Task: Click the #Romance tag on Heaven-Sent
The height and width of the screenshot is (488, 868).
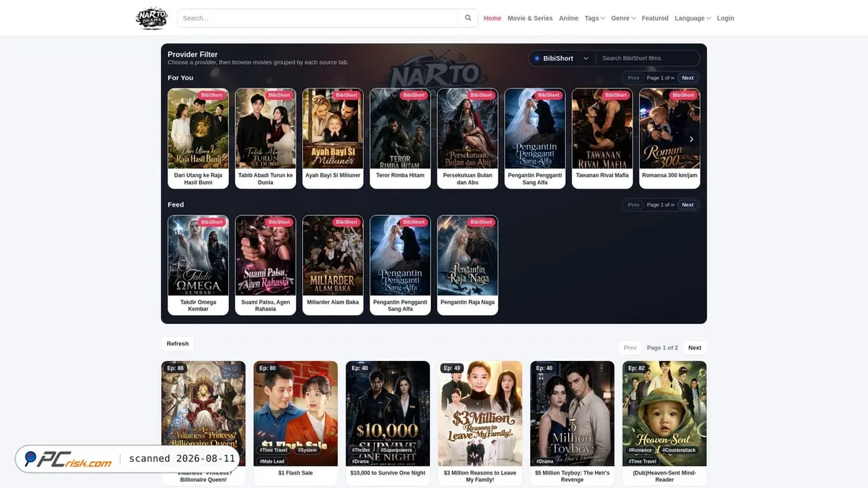Action: (640, 450)
